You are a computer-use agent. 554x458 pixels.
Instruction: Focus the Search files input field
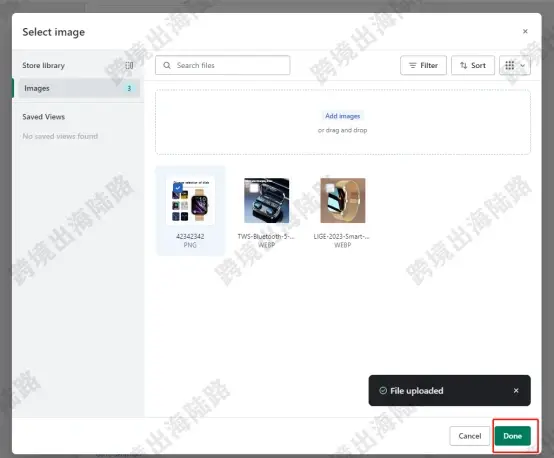pos(223,65)
